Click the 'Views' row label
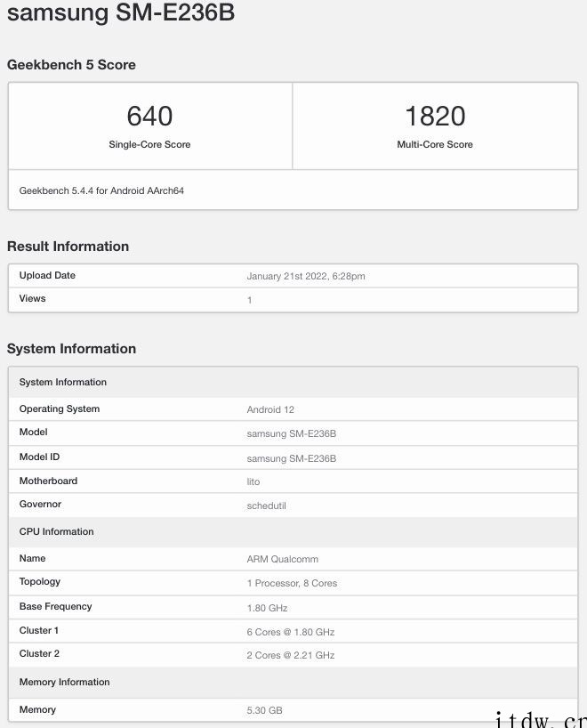Viewport: 587px width, 728px height. tap(33, 298)
